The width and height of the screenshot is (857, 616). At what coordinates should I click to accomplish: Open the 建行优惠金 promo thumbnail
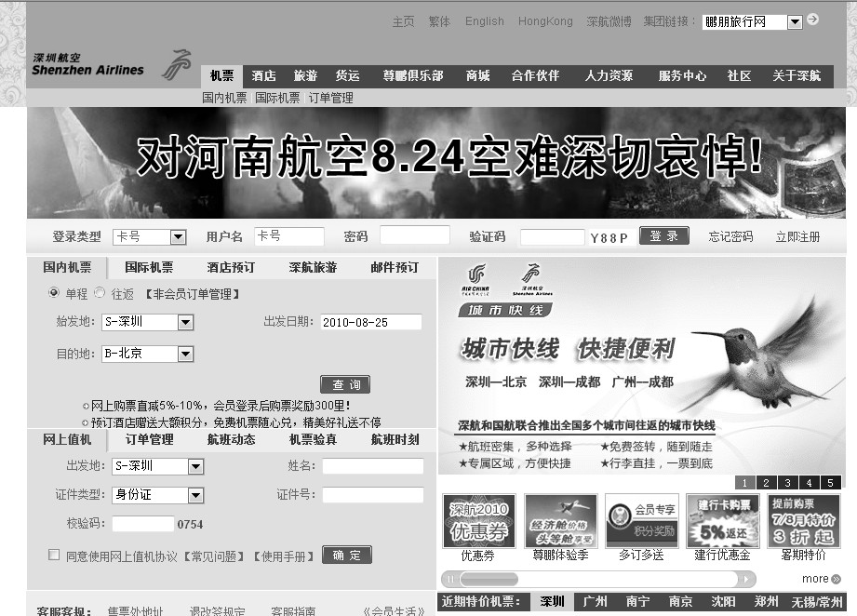[x=723, y=521]
